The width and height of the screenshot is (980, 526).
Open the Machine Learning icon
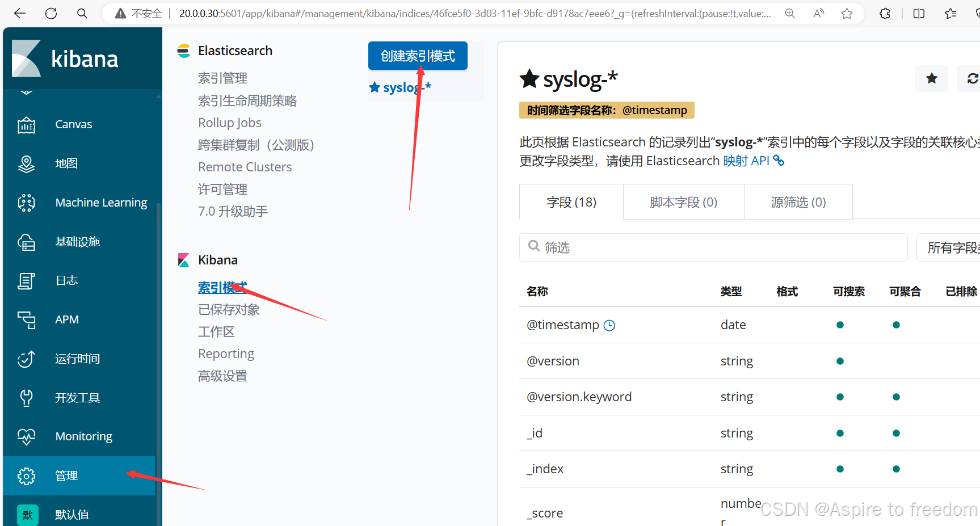26,203
